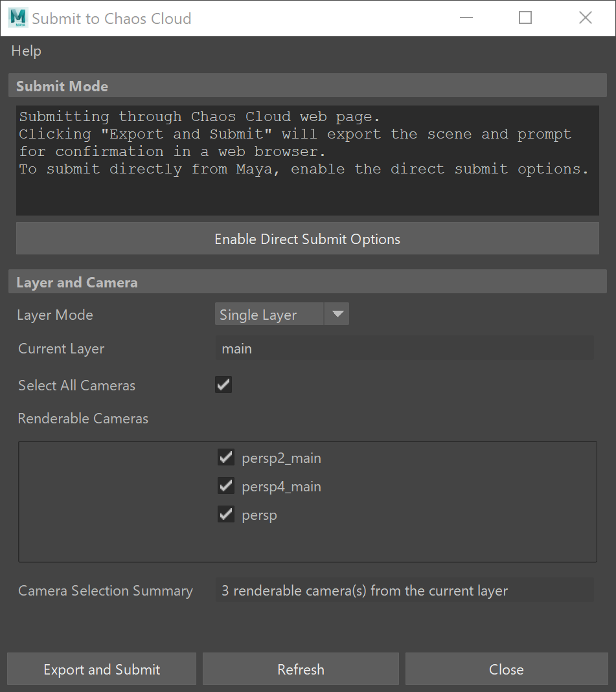
Task: Toggle the Select All Cameras checkbox
Action: [x=223, y=385]
